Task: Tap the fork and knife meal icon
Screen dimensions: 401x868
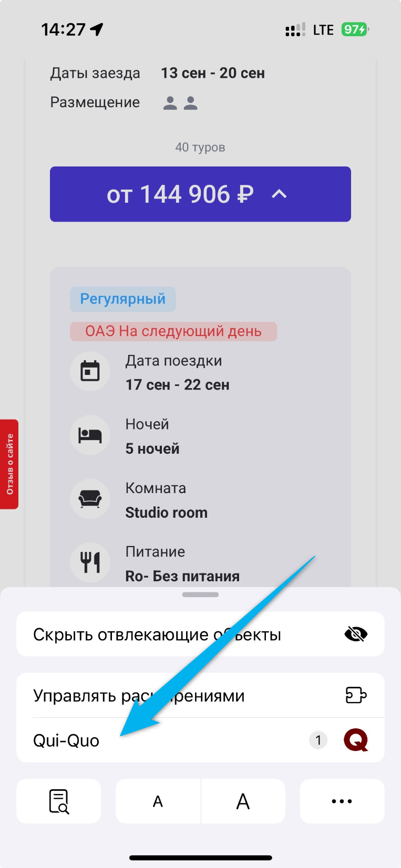Action: click(x=90, y=562)
